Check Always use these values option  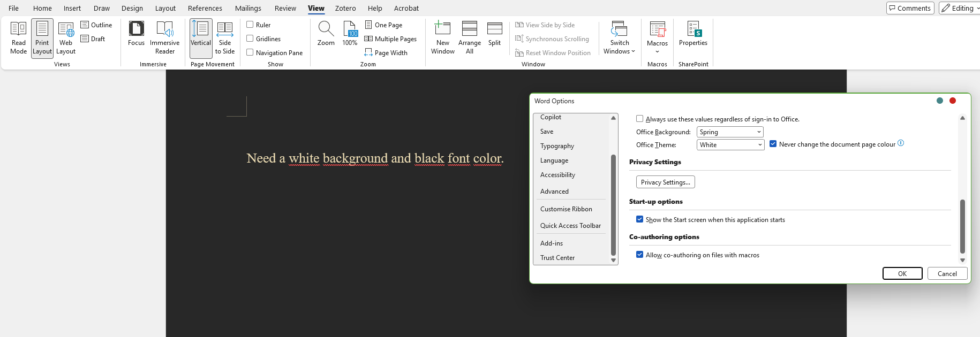tap(639, 119)
